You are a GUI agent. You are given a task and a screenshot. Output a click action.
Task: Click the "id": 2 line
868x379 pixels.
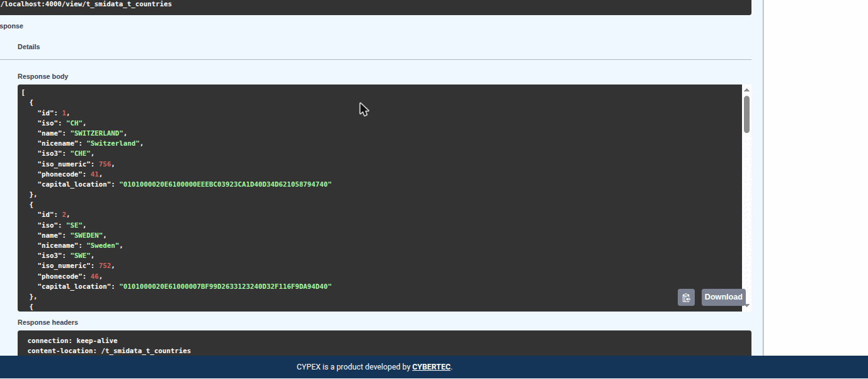coord(53,215)
